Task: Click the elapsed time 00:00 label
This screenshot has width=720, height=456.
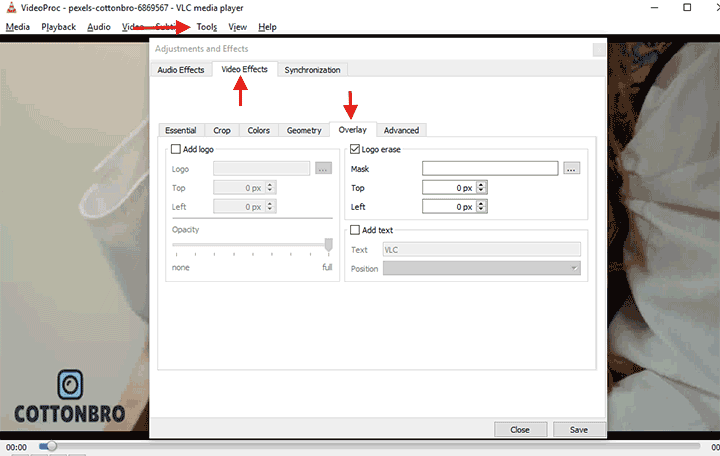Action: click(17, 447)
